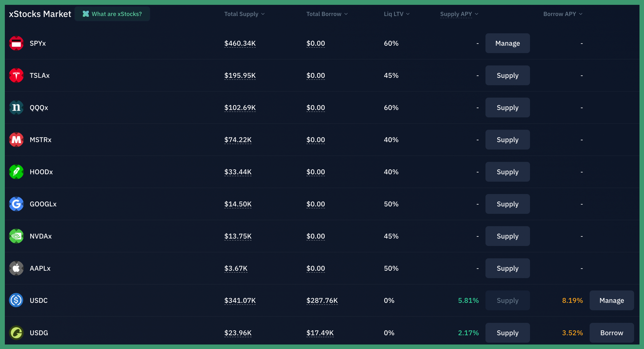
Task: Click the AAPLx Apple logo icon
Action: coord(16,268)
